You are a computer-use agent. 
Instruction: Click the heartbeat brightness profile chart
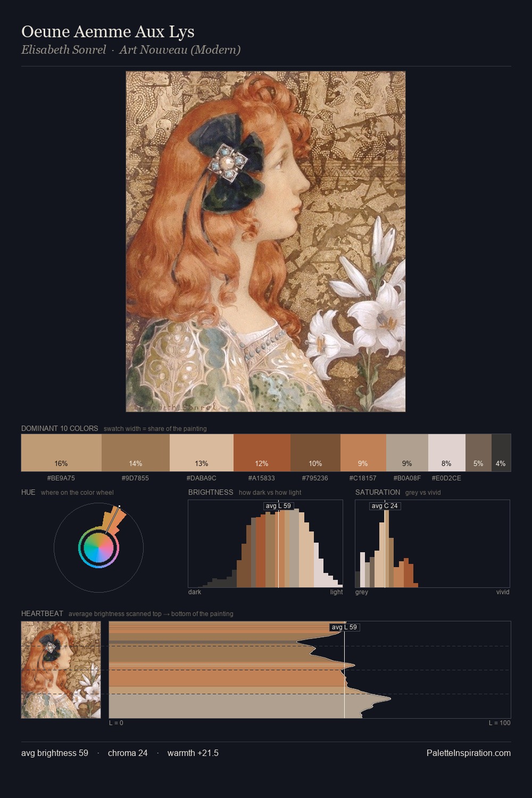pos(310,670)
